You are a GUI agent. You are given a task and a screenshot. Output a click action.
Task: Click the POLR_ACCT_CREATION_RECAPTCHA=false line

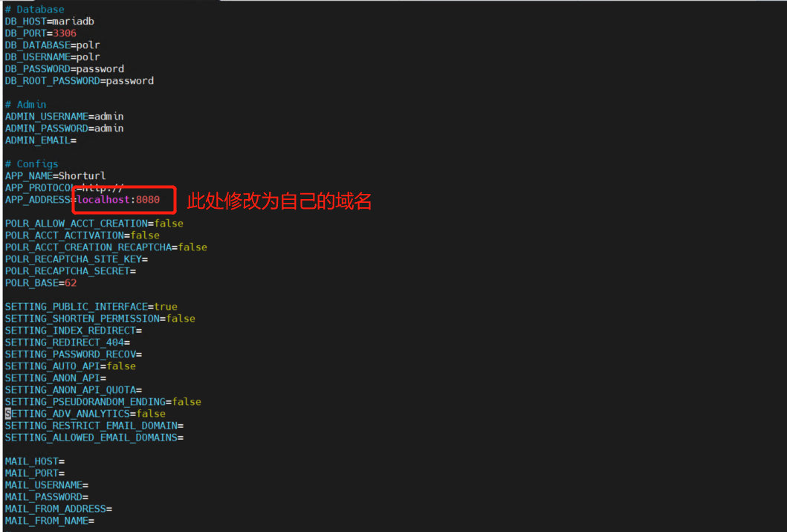[106, 247]
